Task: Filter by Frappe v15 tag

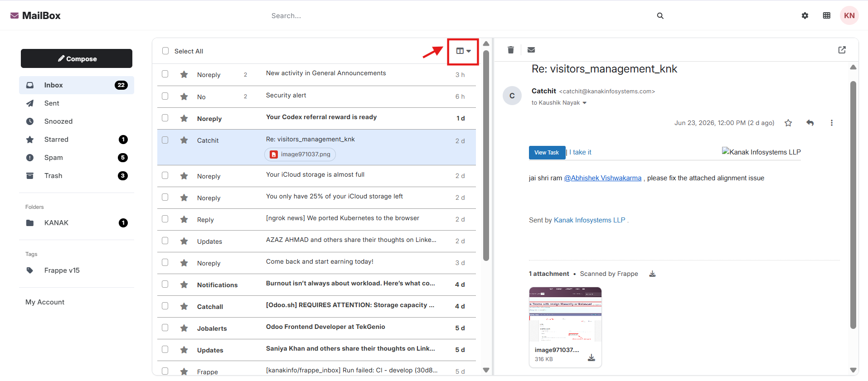Action: [x=77, y=270]
